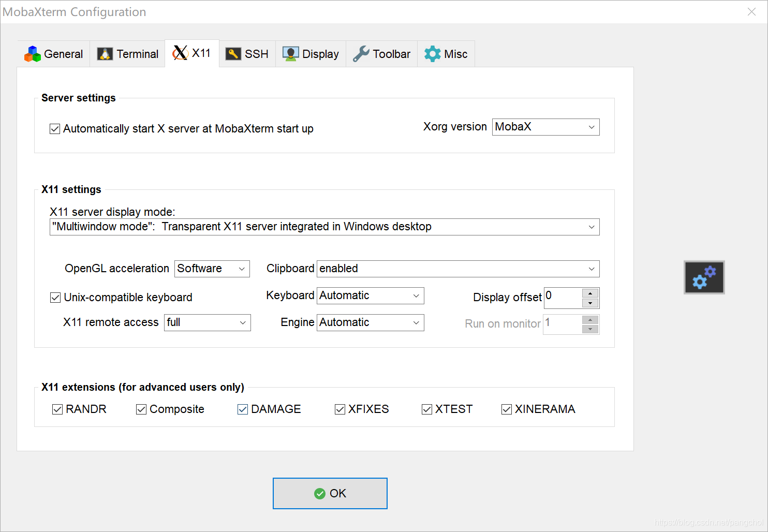Viewport: 768px width, 532px height.
Task: Disable the RANDR extension
Action: point(57,409)
